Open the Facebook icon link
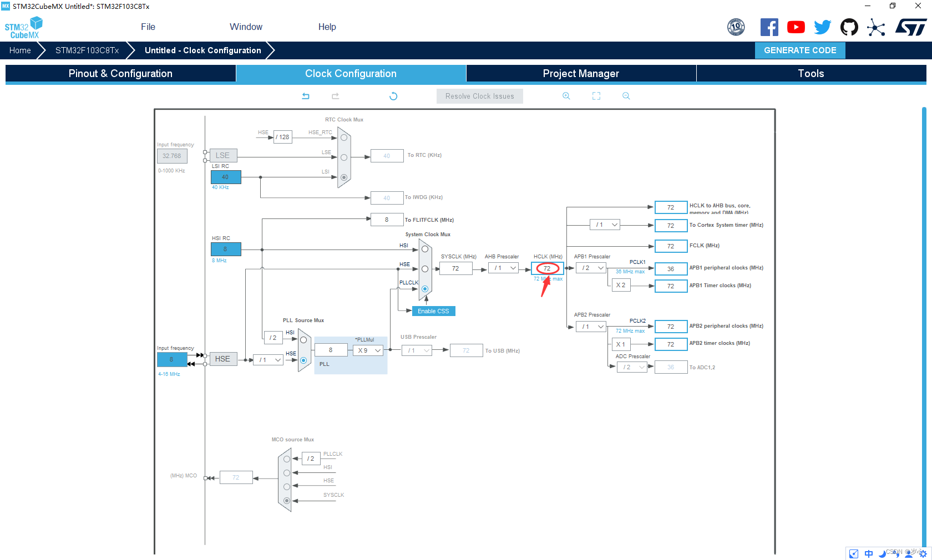 coord(769,27)
